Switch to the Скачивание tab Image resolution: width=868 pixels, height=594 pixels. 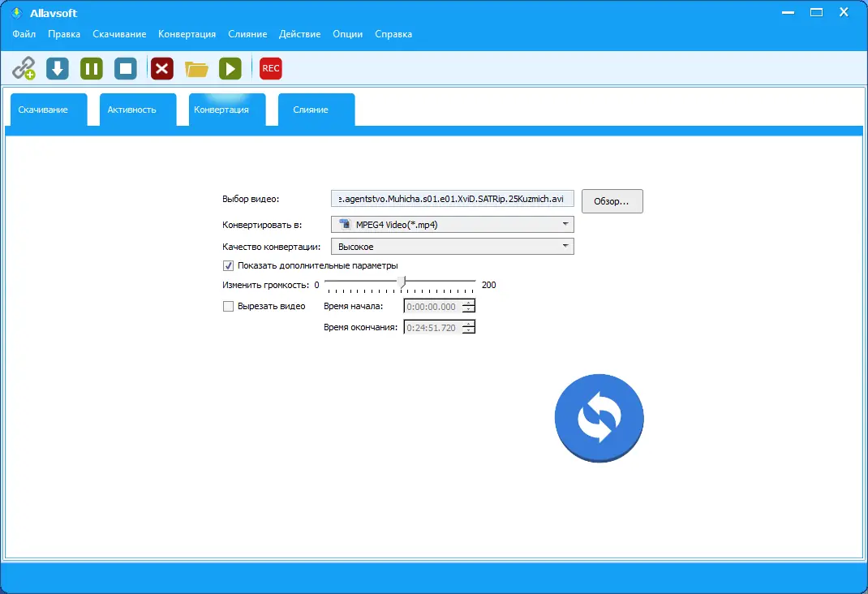pyautogui.click(x=49, y=110)
